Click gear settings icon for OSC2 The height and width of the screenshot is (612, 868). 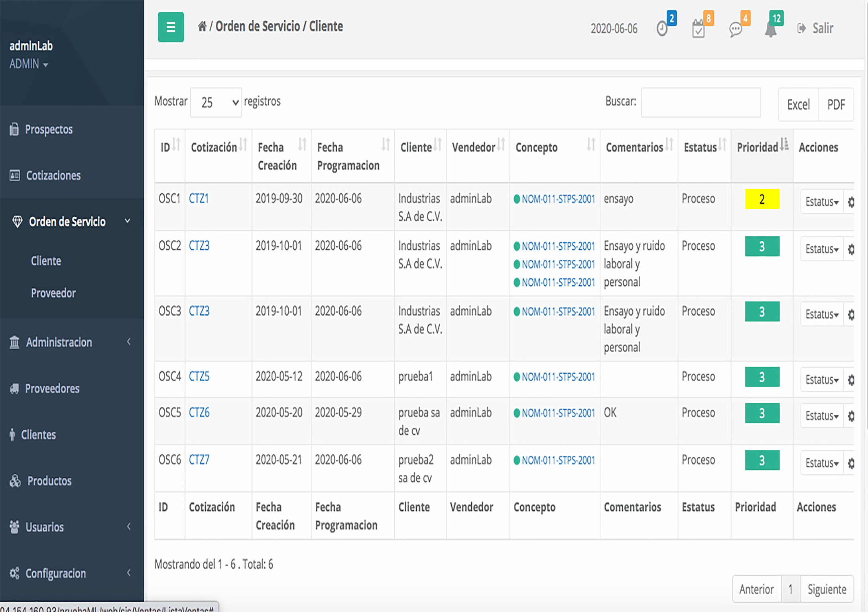click(x=850, y=249)
